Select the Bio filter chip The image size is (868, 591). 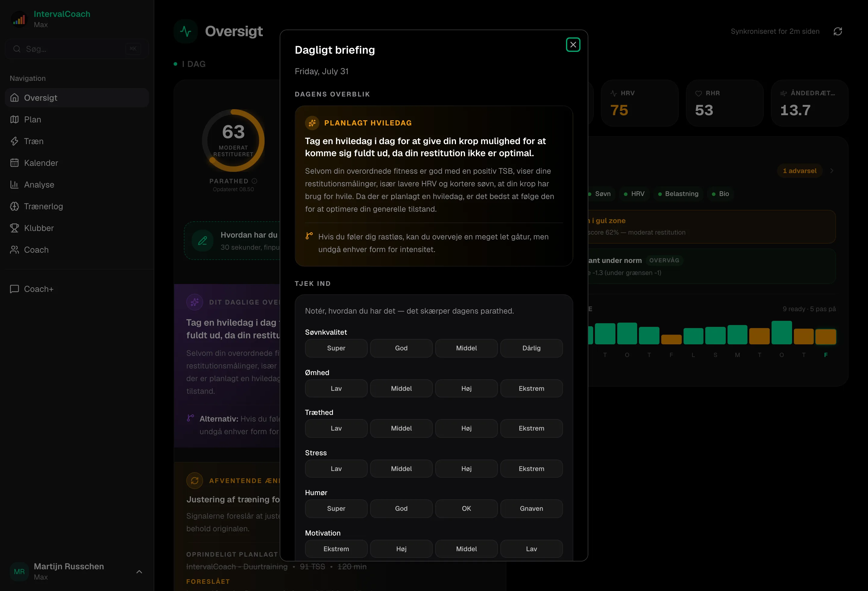coord(720,194)
